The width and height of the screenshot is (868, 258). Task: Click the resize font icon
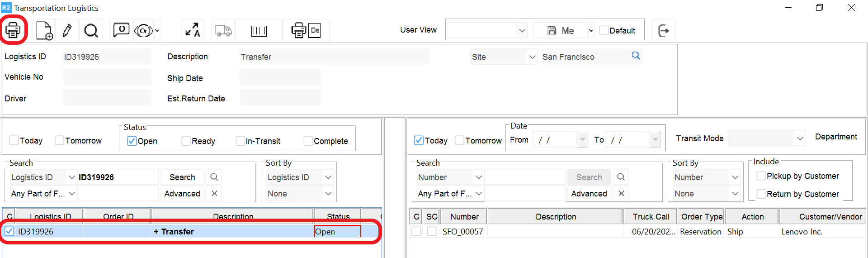point(193,30)
